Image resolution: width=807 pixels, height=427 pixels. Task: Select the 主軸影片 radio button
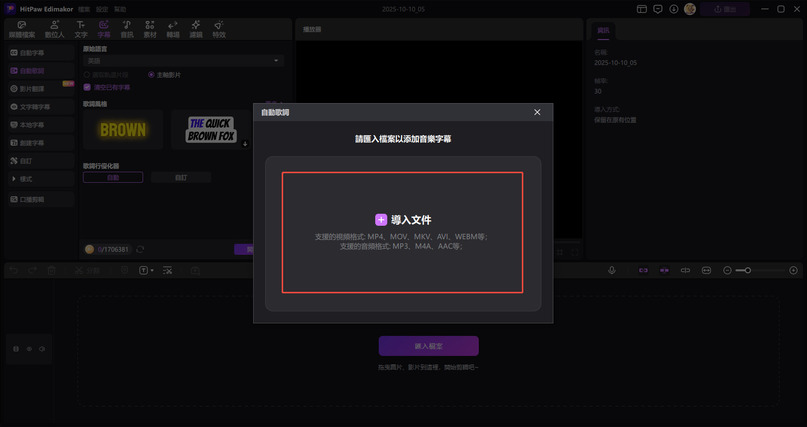coord(151,75)
